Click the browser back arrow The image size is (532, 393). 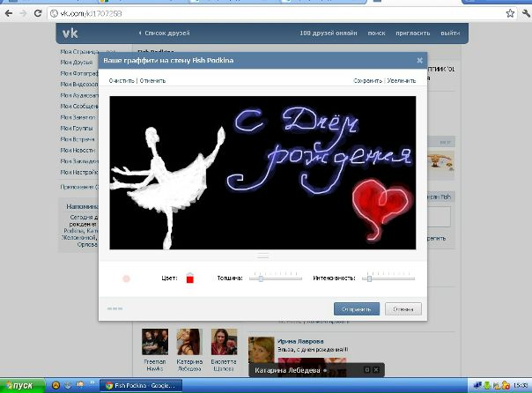tap(8, 15)
